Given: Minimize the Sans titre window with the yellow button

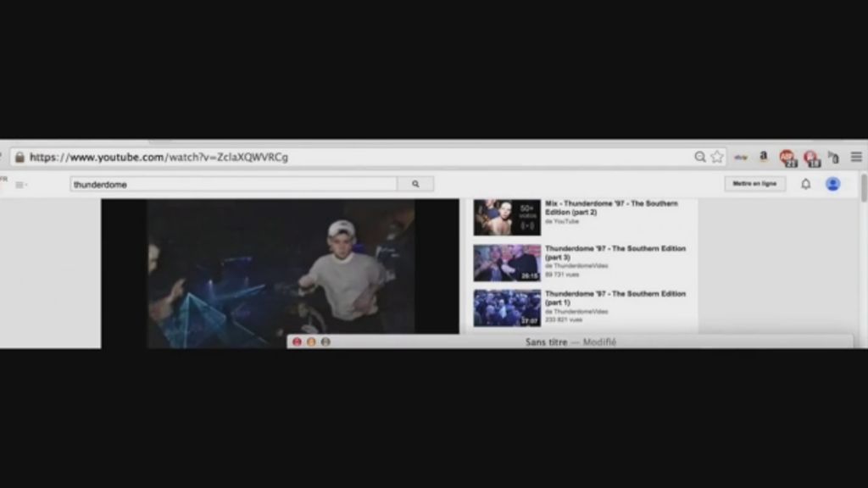Looking at the screenshot, I should [311, 342].
